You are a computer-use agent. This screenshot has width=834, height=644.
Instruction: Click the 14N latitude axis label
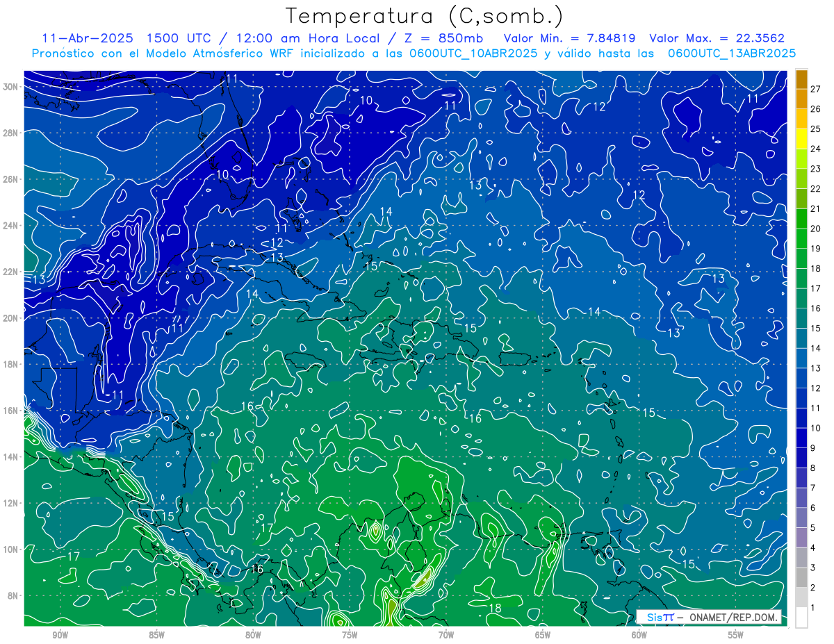(11, 456)
